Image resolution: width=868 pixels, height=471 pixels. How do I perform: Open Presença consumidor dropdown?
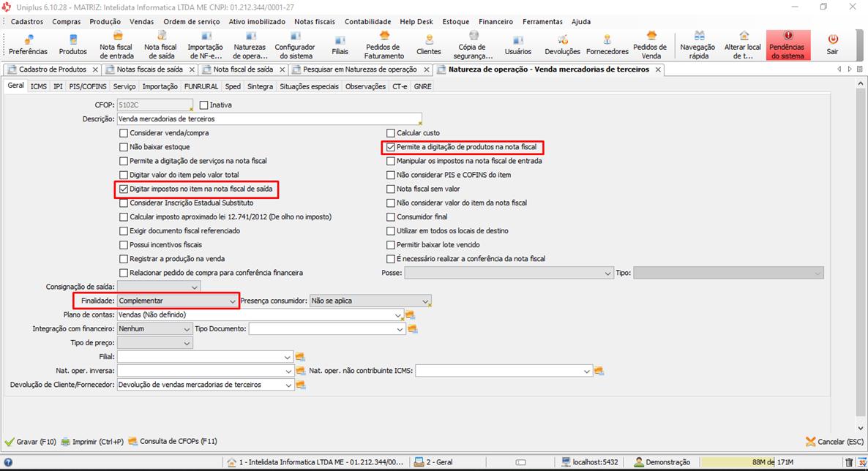[x=425, y=301]
